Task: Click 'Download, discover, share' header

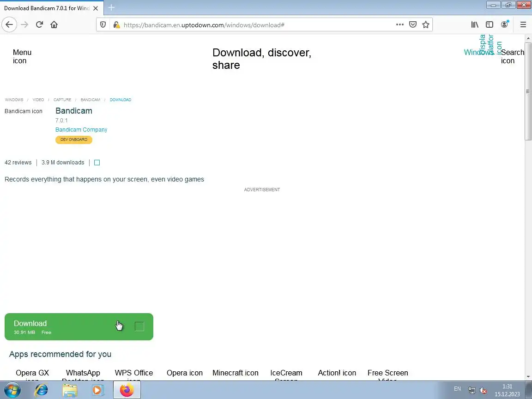Action: [x=261, y=59]
